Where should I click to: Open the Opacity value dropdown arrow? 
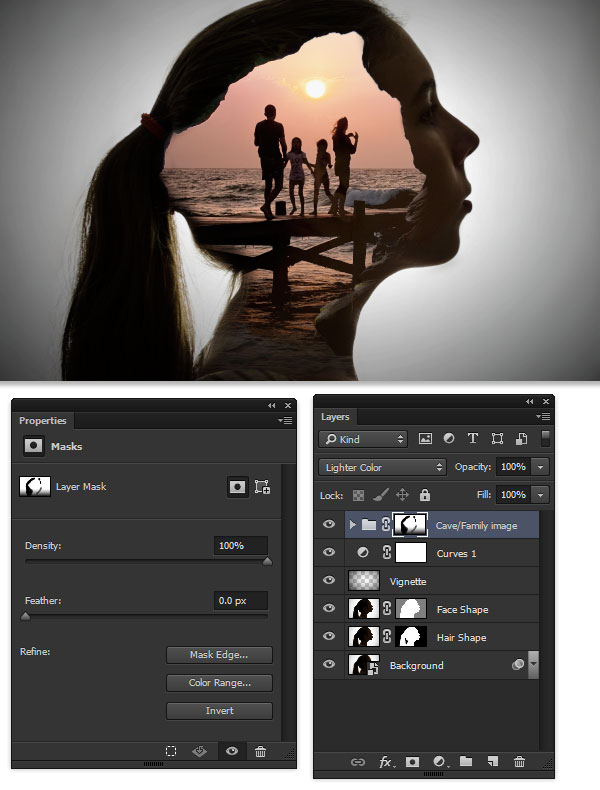pos(541,467)
